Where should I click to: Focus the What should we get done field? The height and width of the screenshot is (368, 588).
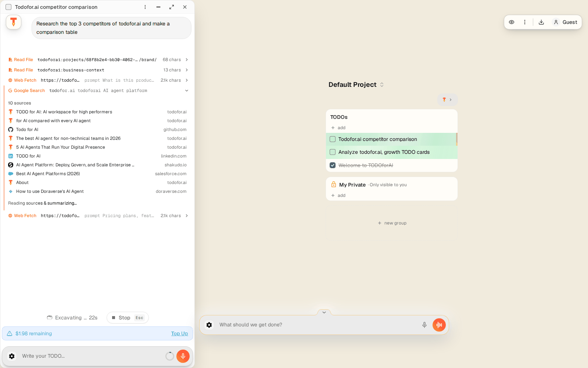click(318, 325)
